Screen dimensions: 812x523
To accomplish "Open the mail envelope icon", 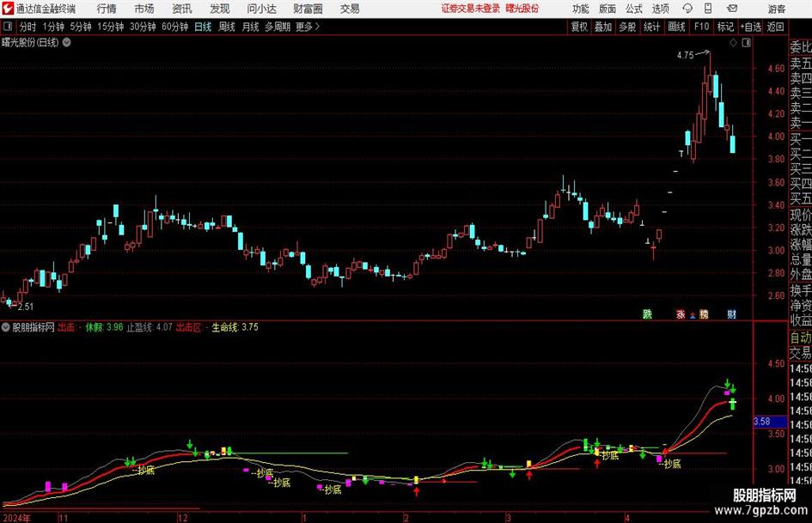I will point(732,9).
